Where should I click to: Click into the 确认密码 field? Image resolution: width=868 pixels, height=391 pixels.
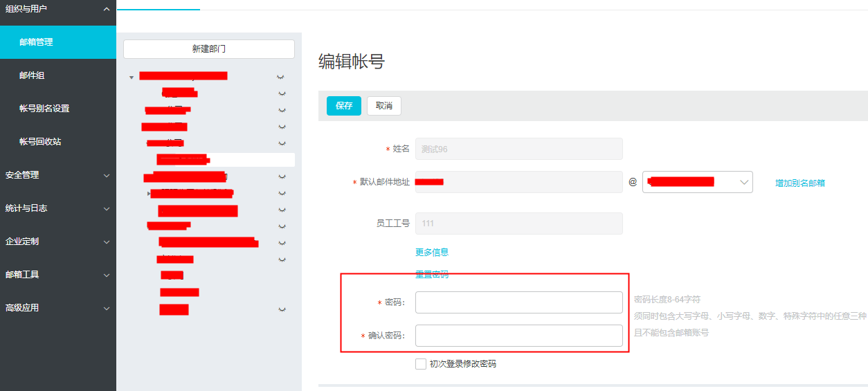[x=518, y=336]
